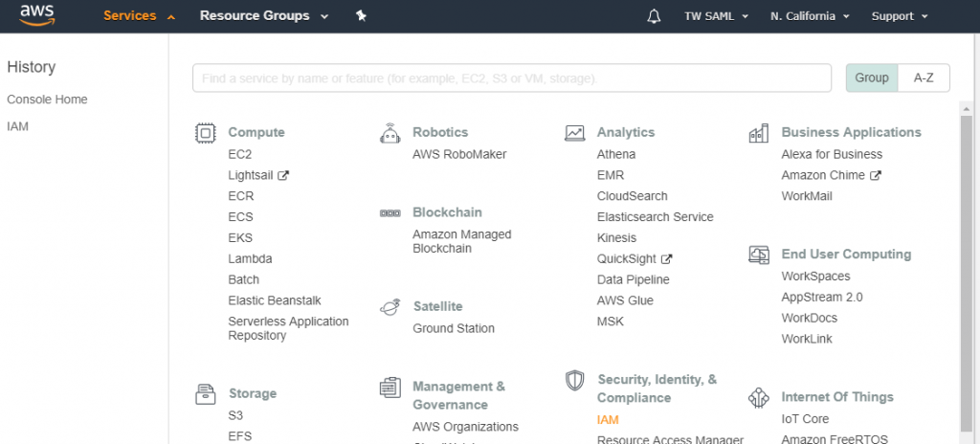Screen dimensions: 980x444
Task: Switch to A-Z view
Action: coord(924,78)
